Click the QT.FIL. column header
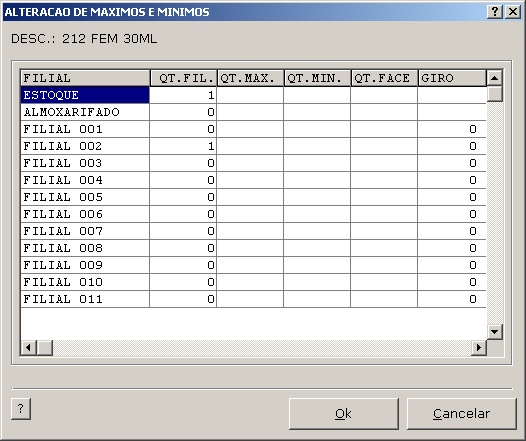526x441 pixels. [x=183, y=78]
